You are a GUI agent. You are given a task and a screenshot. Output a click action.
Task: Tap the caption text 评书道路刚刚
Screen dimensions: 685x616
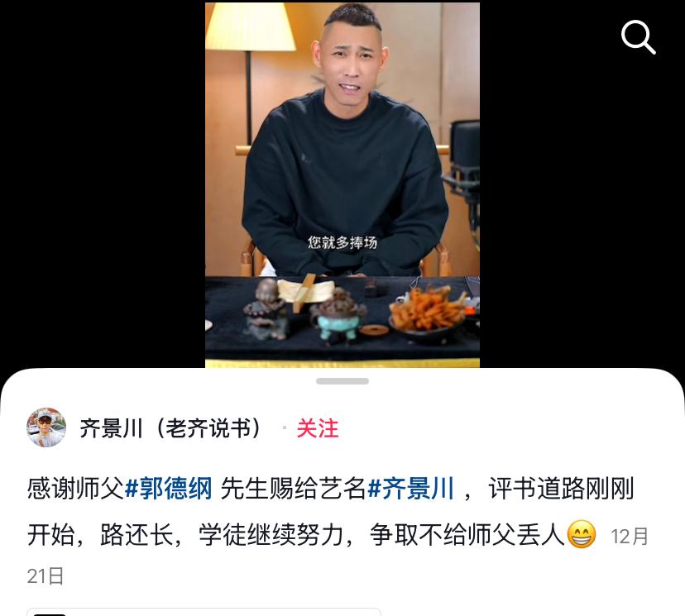pyautogui.click(x=561, y=488)
